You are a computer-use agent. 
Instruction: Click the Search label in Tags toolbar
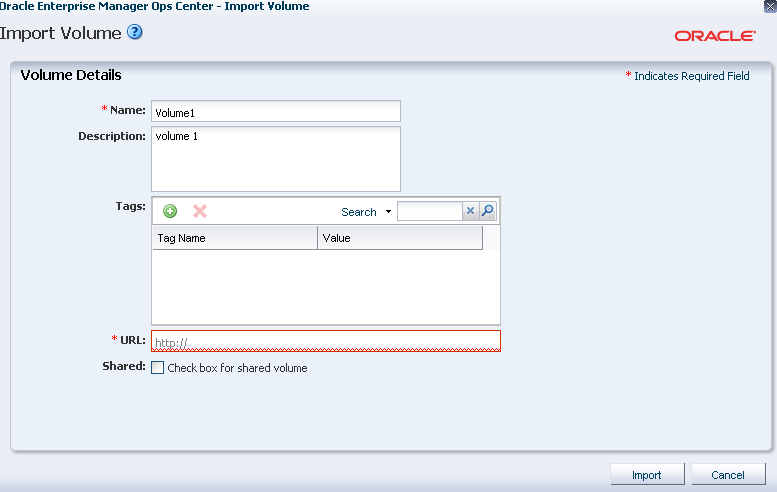pyautogui.click(x=359, y=212)
